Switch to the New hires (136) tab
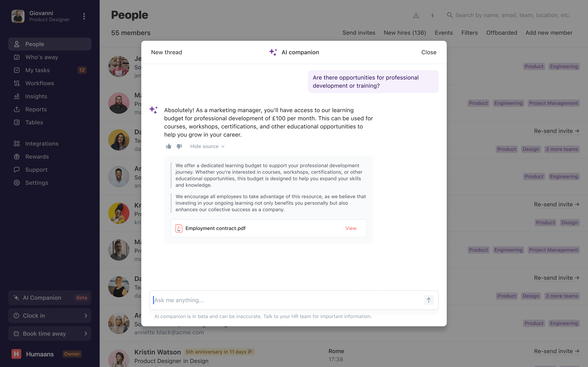The height and width of the screenshot is (367, 588). [405, 32]
